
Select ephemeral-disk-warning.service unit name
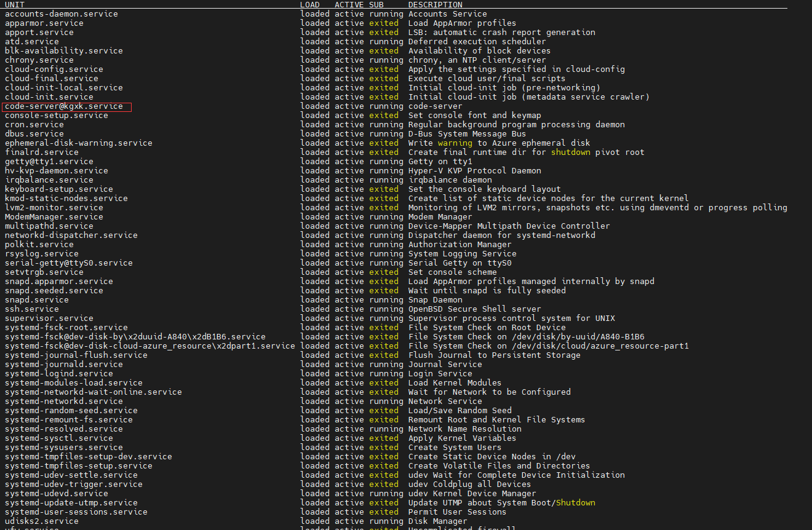[x=79, y=143]
